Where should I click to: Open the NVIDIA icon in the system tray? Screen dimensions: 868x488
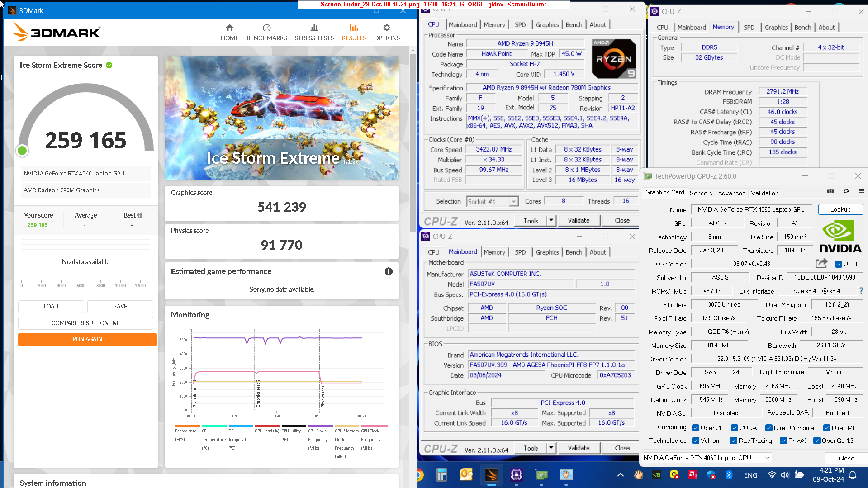point(657,475)
